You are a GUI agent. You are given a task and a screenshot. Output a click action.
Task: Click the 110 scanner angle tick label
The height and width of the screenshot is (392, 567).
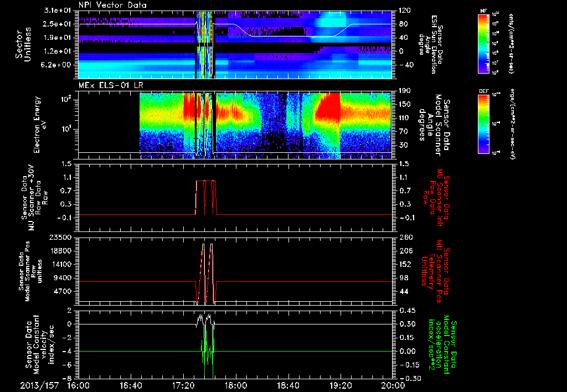point(406,118)
